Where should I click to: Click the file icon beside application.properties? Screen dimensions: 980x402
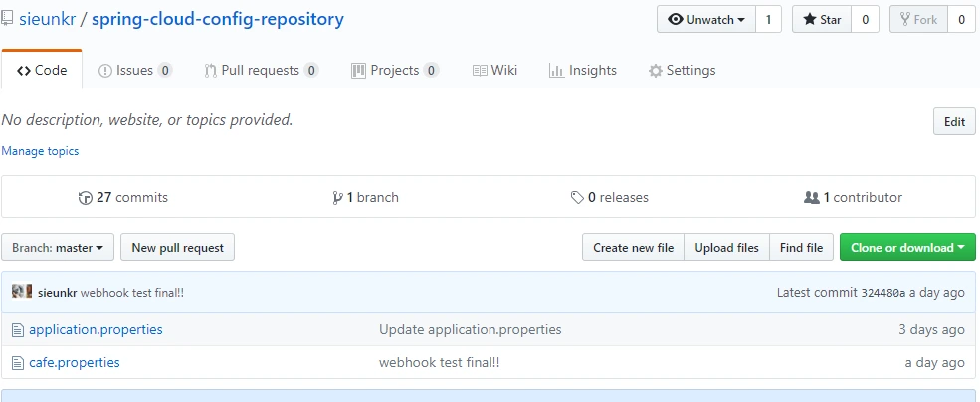click(x=17, y=329)
